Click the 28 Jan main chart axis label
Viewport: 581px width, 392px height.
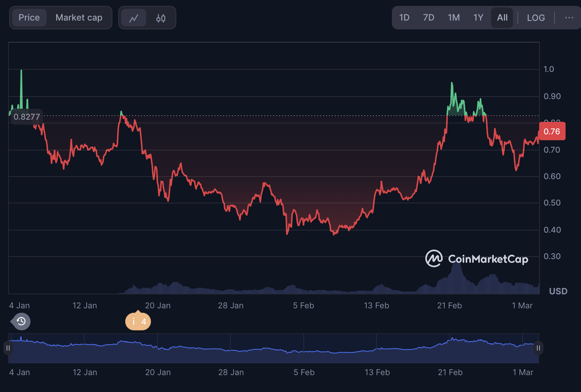click(231, 305)
